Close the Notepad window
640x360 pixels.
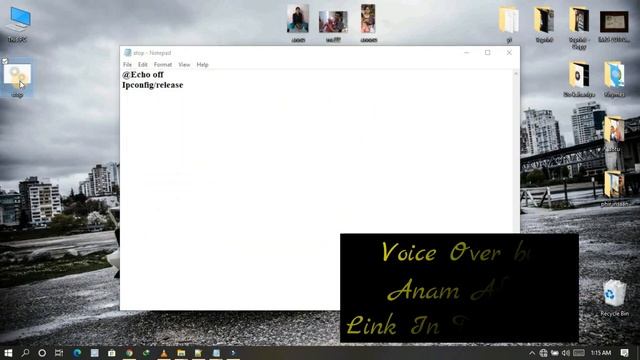[509, 53]
